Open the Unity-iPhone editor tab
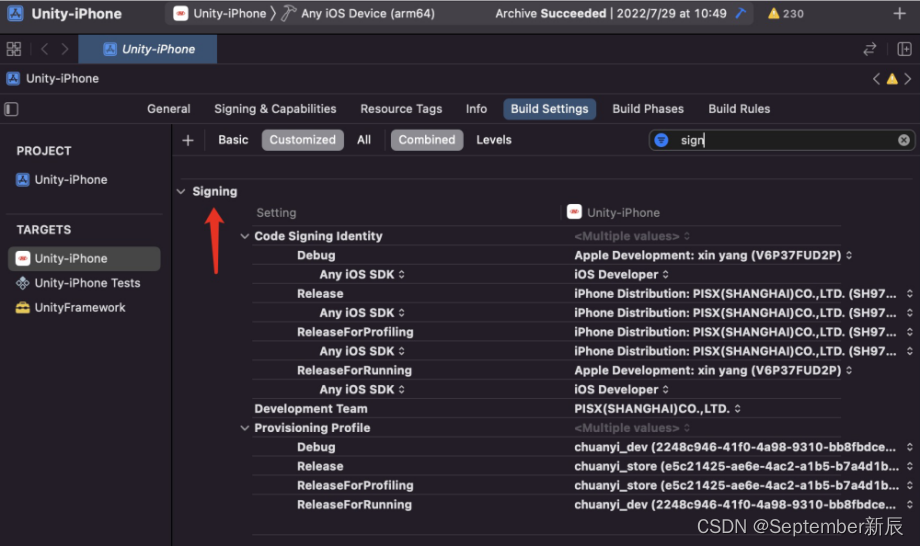 (x=148, y=49)
